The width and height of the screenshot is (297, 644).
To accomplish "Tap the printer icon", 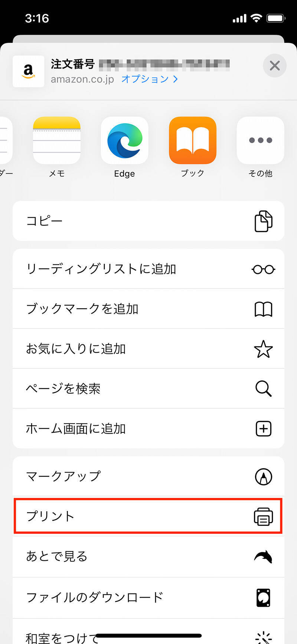I will click(263, 517).
